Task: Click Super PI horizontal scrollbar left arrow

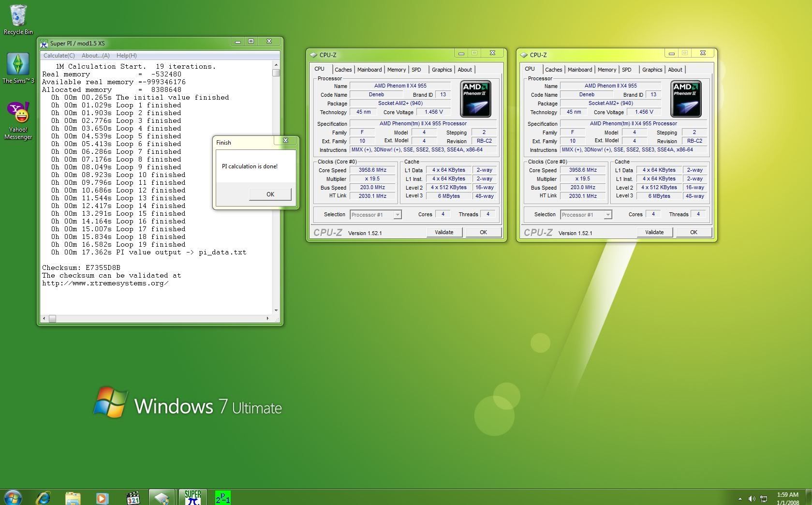Action: 44,318
